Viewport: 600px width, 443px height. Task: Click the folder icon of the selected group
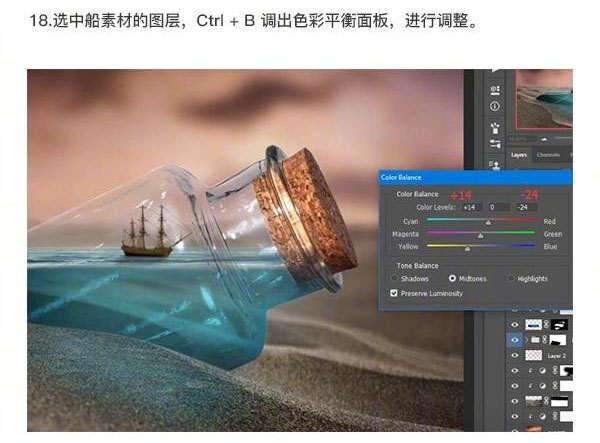[x=535, y=340]
